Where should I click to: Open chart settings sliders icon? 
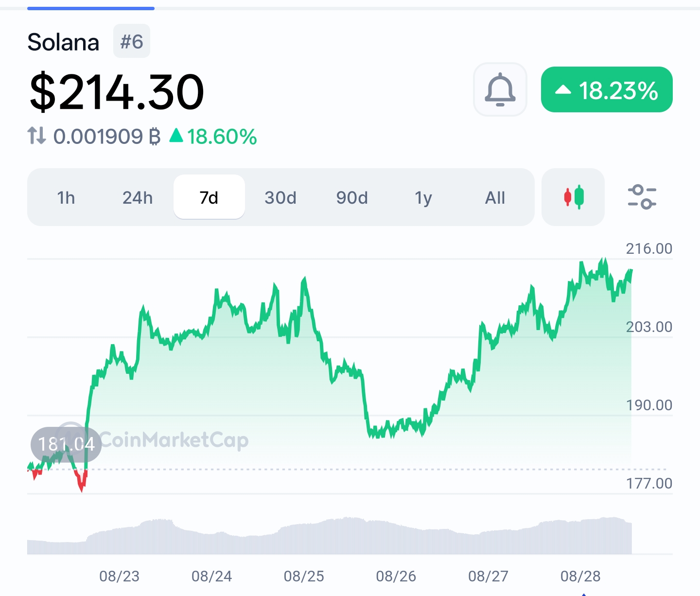pos(642,197)
